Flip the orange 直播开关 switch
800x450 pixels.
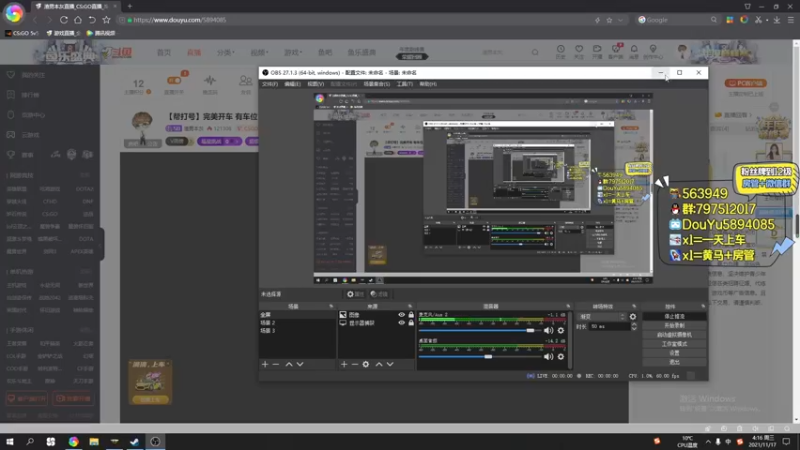[x=174, y=80]
